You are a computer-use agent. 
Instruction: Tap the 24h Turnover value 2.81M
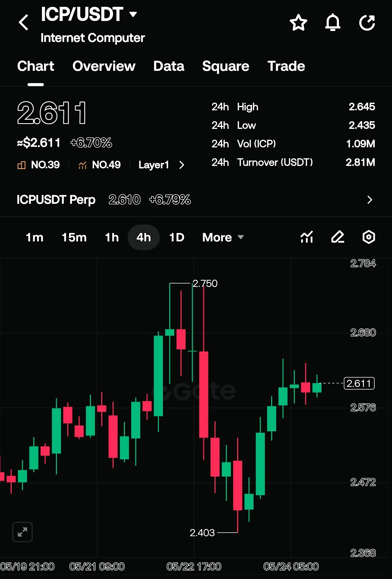click(360, 162)
